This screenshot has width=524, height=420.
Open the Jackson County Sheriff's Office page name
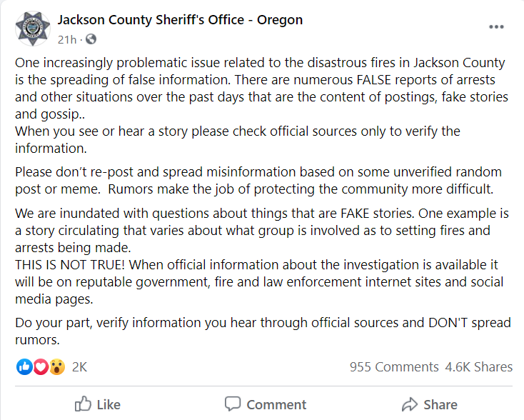tap(180, 20)
